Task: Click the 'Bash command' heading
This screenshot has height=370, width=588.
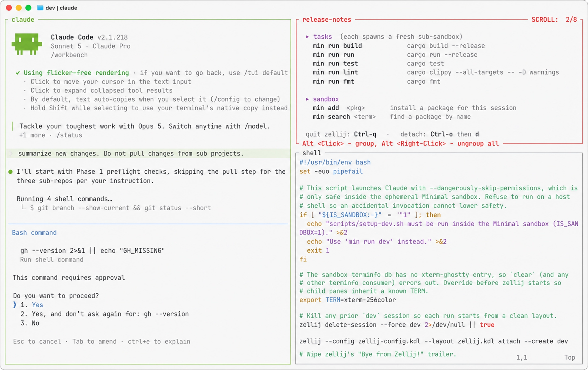Action: click(34, 233)
